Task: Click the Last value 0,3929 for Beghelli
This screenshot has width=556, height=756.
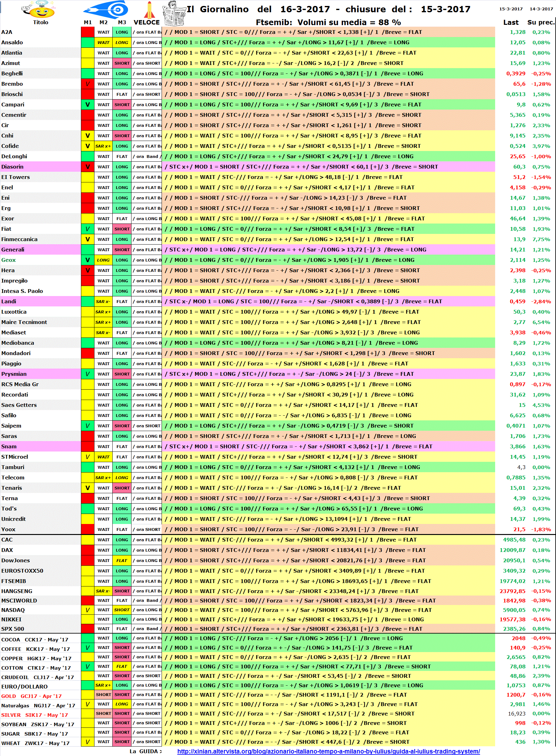Action: 516,73
